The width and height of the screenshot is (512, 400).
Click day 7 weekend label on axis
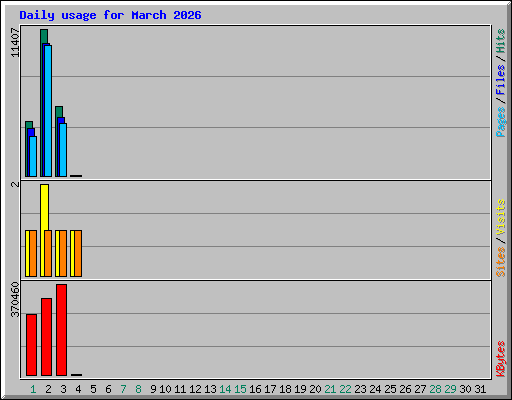[123, 389]
